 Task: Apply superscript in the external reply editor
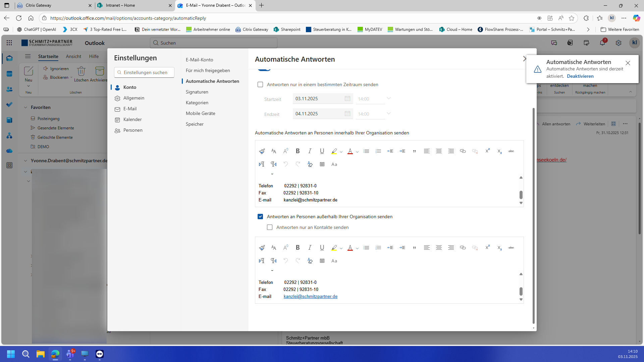(487, 248)
